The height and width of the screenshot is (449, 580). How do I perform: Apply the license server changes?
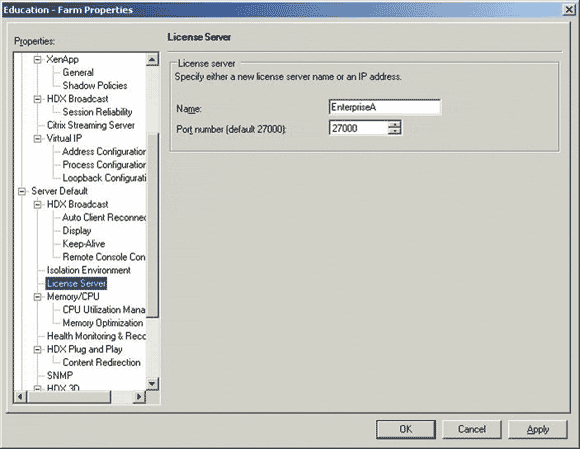(537, 429)
